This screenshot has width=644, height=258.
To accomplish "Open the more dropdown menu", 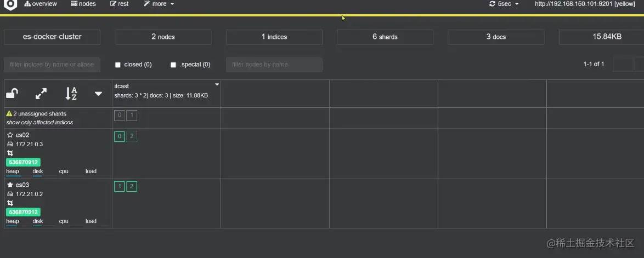I will [159, 4].
